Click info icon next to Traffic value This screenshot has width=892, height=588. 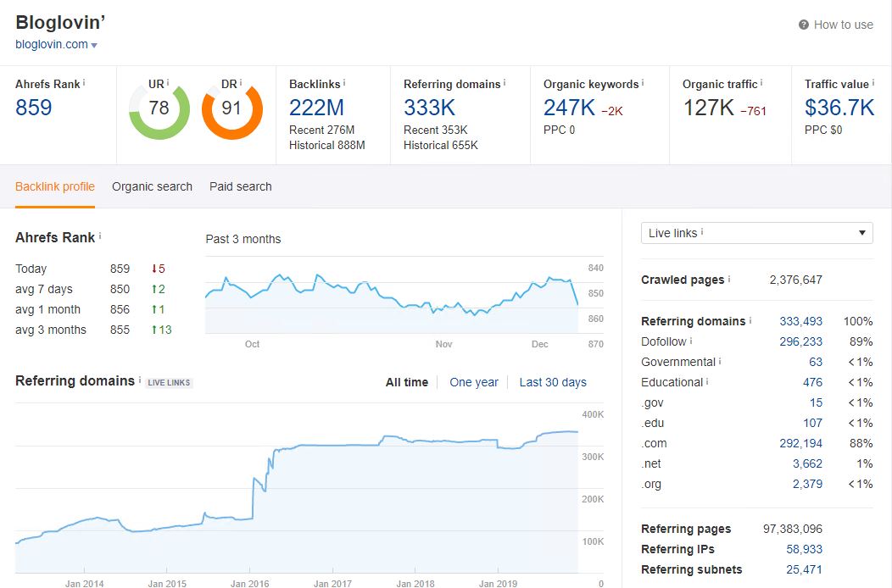tap(873, 82)
